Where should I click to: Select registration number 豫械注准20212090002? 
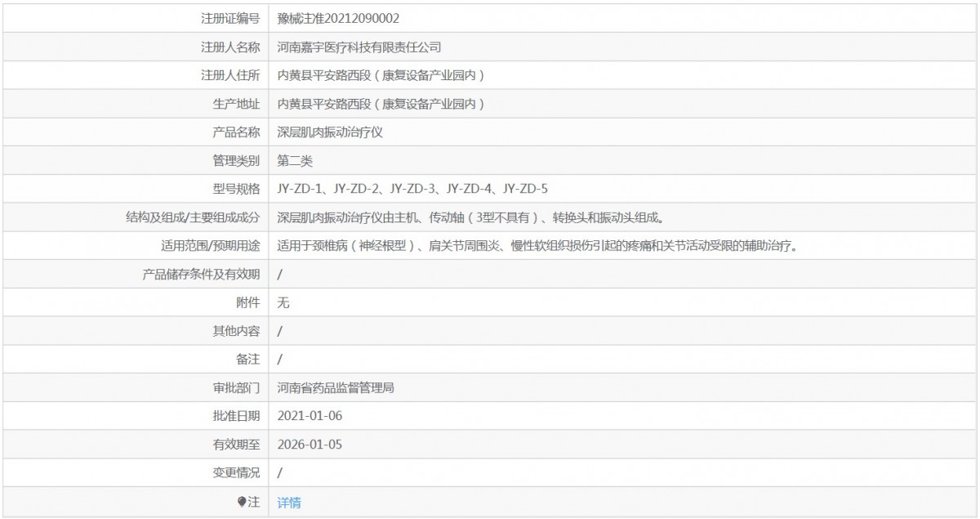(x=338, y=18)
